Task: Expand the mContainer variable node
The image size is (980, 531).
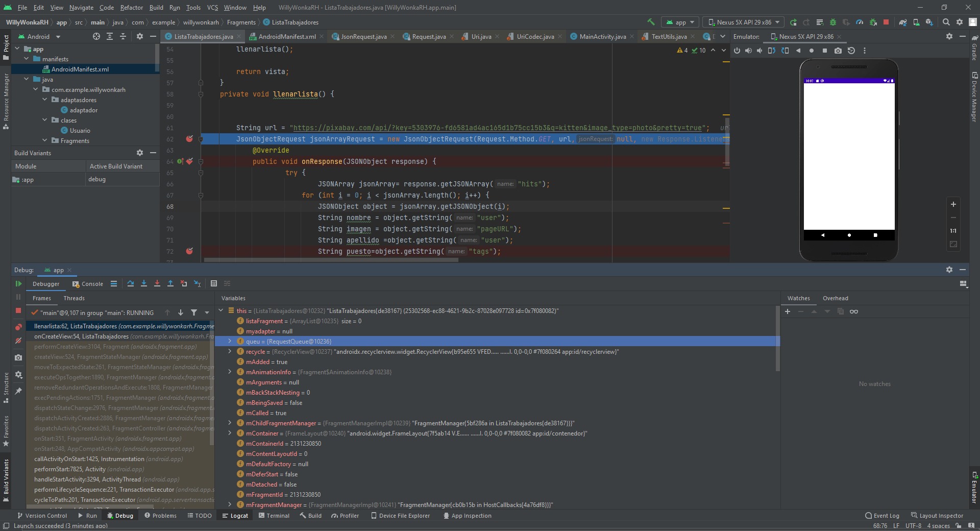Action: (x=230, y=433)
